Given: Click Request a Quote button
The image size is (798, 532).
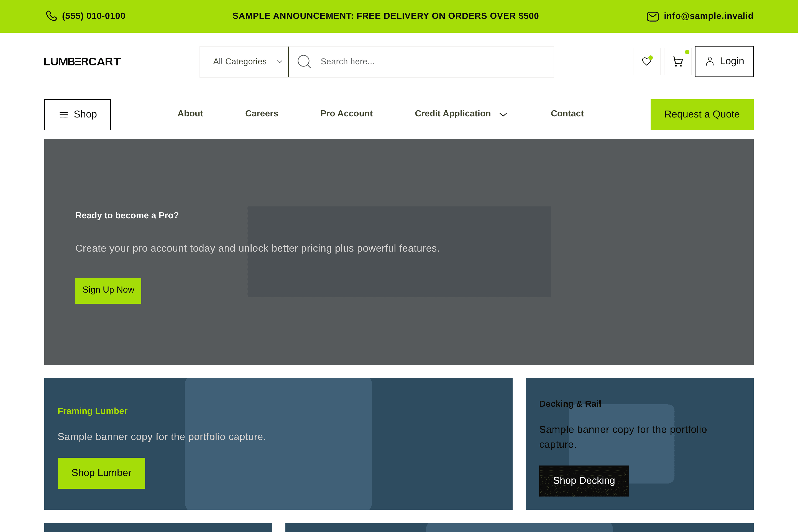Looking at the screenshot, I should (x=702, y=114).
